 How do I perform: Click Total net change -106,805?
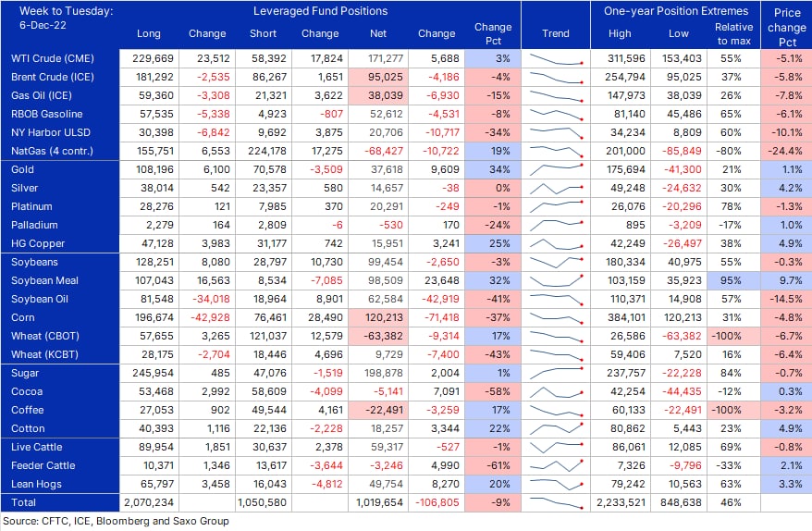tap(437, 502)
